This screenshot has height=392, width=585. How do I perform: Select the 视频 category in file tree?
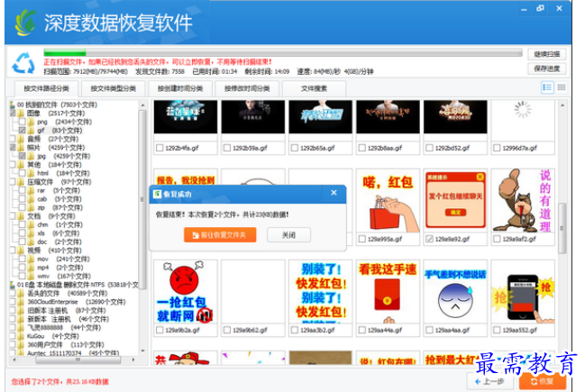pos(33,251)
